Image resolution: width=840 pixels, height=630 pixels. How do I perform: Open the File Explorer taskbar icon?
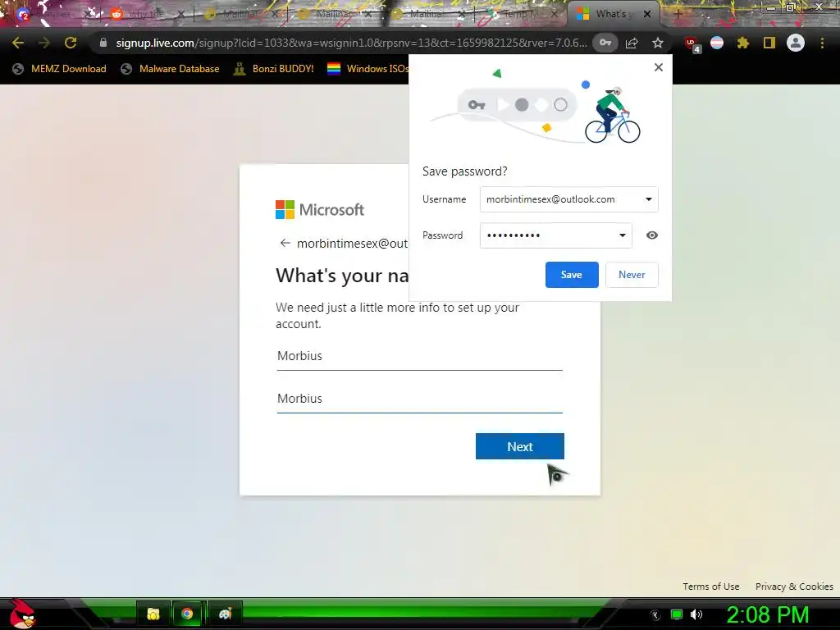coord(153,614)
